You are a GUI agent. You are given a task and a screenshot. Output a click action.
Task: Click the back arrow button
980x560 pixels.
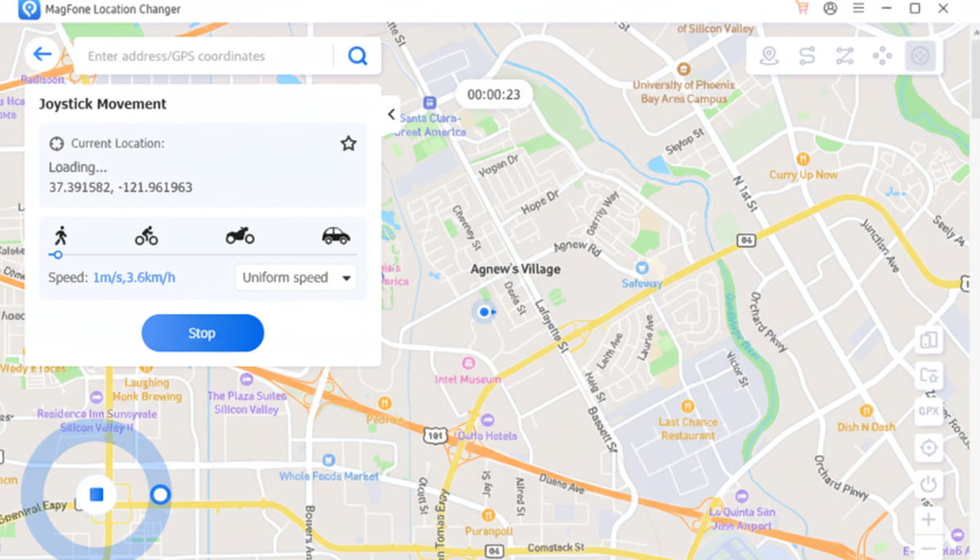click(42, 55)
